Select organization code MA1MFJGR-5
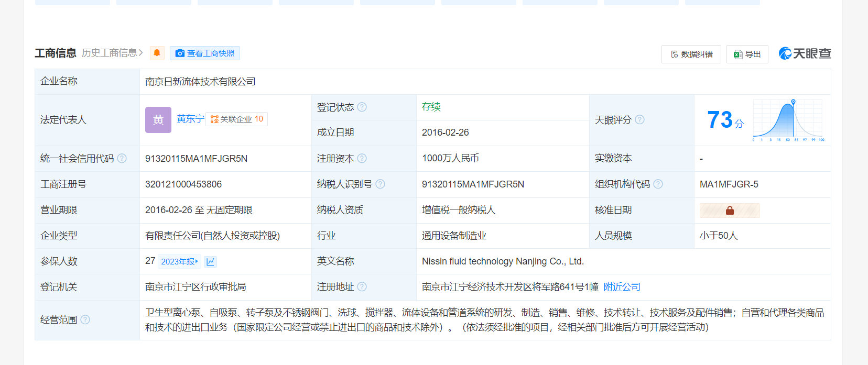The height and width of the screenshot is (365, 868). click(x=729, y=184)
